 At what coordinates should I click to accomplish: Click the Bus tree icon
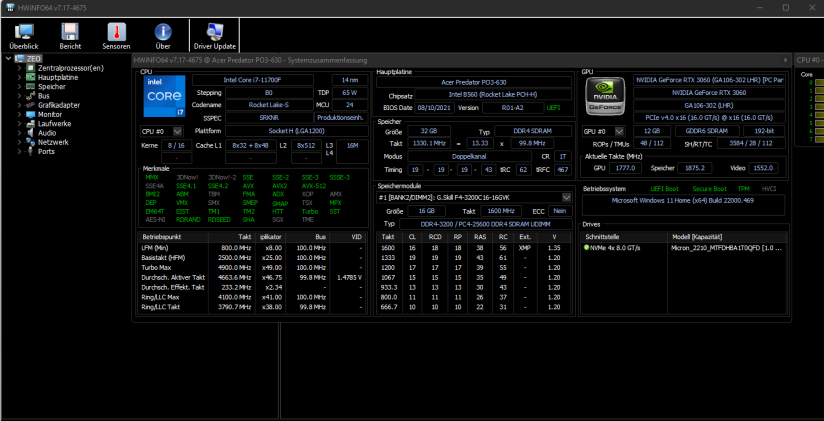30,96
